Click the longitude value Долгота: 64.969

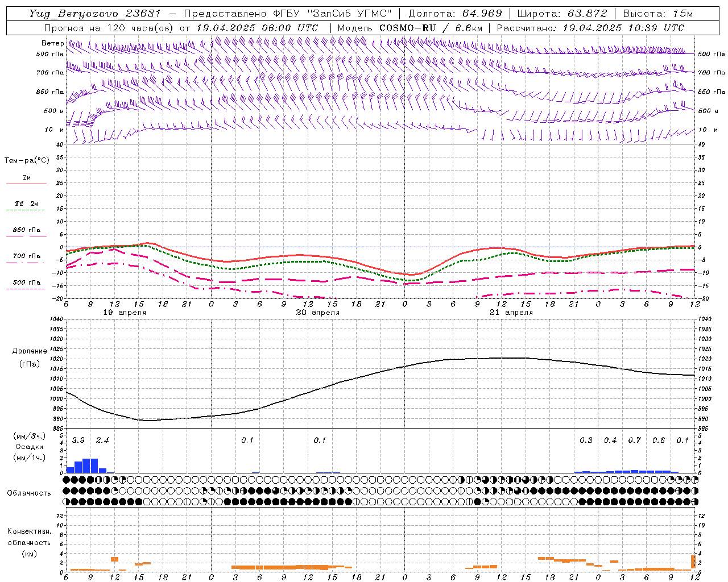(x=455, y=14)
